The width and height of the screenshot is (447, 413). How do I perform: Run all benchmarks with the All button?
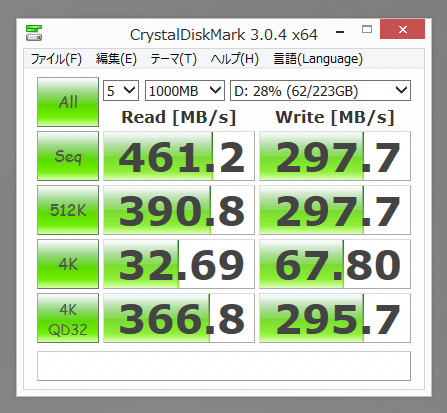click(x=68, y=102)
